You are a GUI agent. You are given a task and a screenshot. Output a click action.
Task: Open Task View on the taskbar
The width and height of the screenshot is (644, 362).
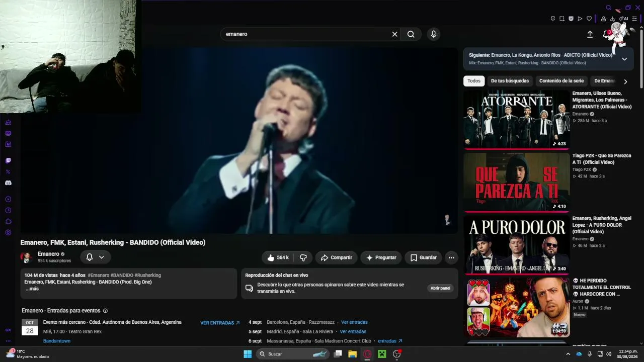pyautogui.click(x=338, y=354)
